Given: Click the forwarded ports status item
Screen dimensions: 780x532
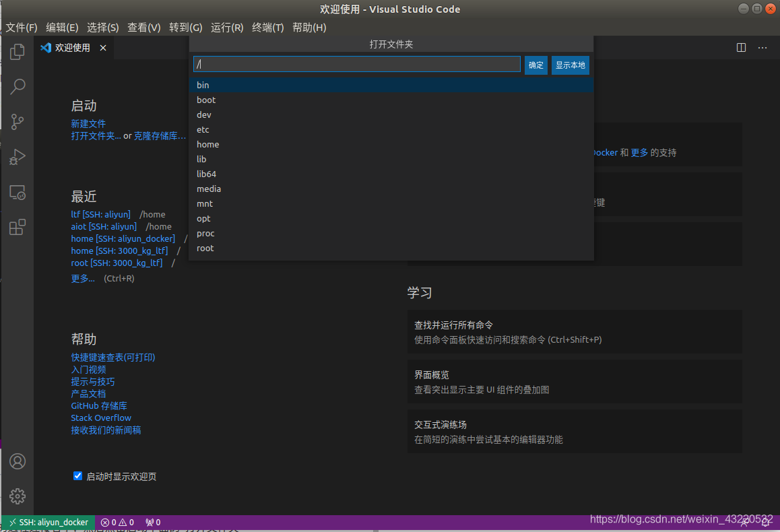Looking at the screenshot, I should tap(153, 522).
